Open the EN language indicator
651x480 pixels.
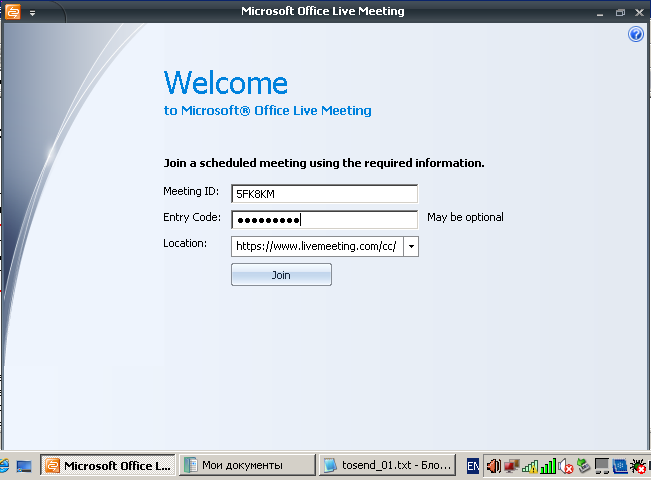(x=472, y=466)
